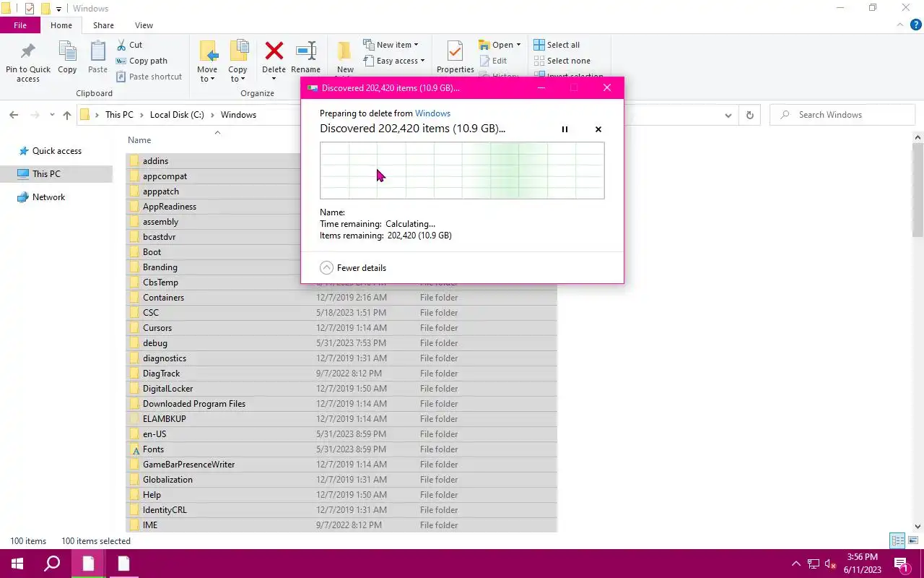The image size is (924, 578).
Task: Click the Properties icon
Action: coord(455,52)
